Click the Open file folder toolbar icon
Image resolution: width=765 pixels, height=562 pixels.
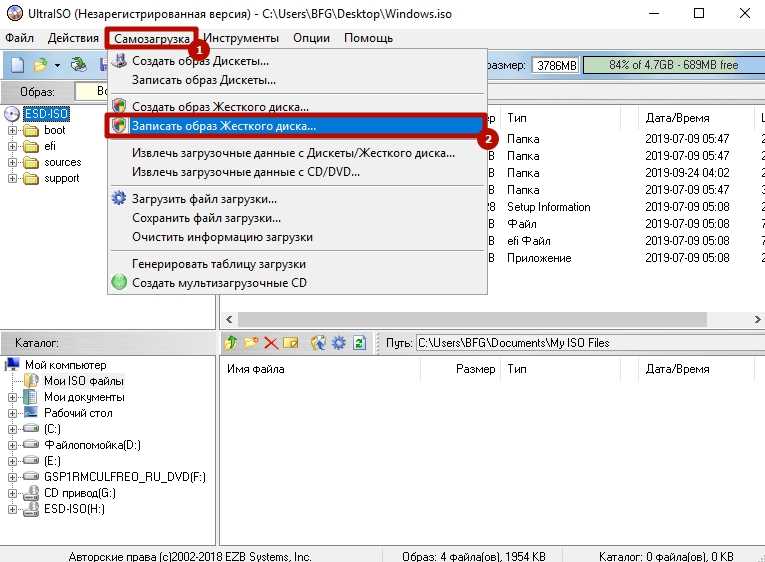pyautogui.click(x=40, y=65)
